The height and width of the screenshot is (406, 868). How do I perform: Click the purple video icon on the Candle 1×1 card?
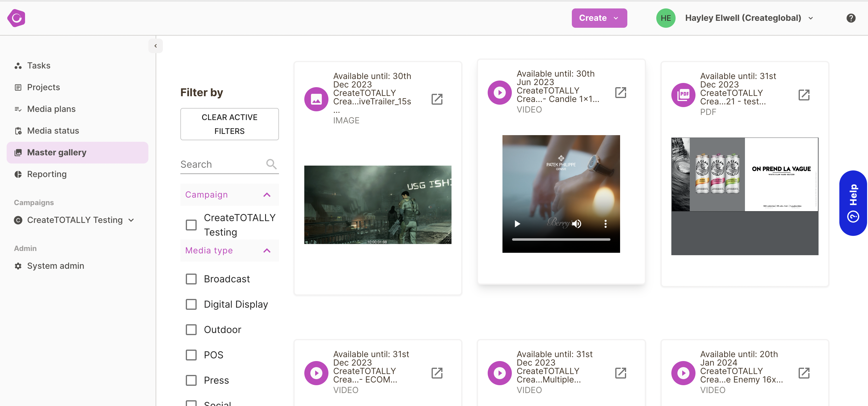pos(499,92)
